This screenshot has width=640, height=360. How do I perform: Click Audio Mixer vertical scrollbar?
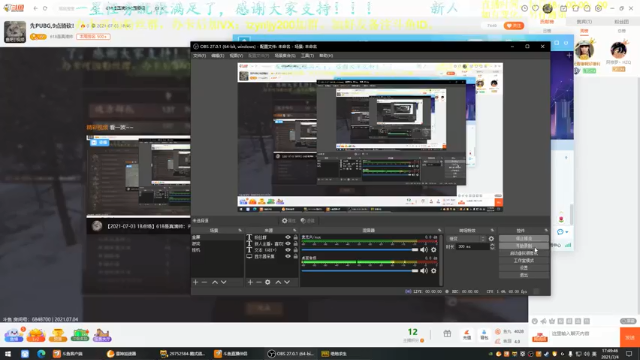pyautogui.click(x=440, y=260)
